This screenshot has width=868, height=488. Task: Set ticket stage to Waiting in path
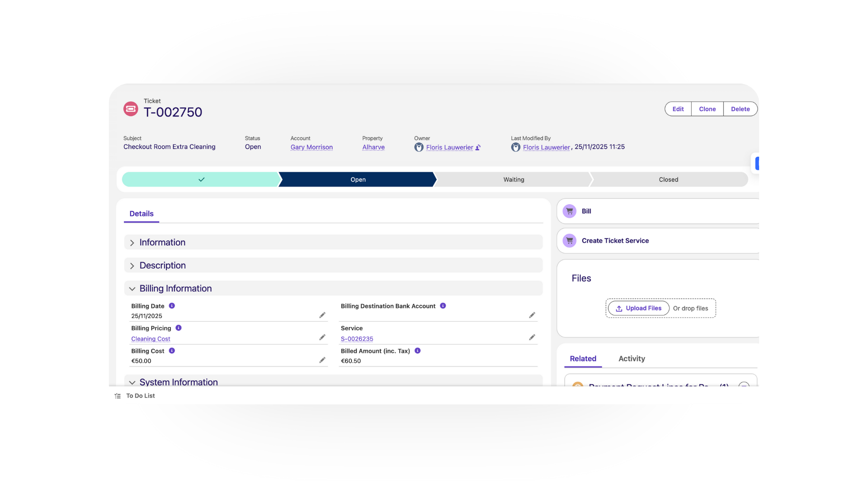coord(514,179)
